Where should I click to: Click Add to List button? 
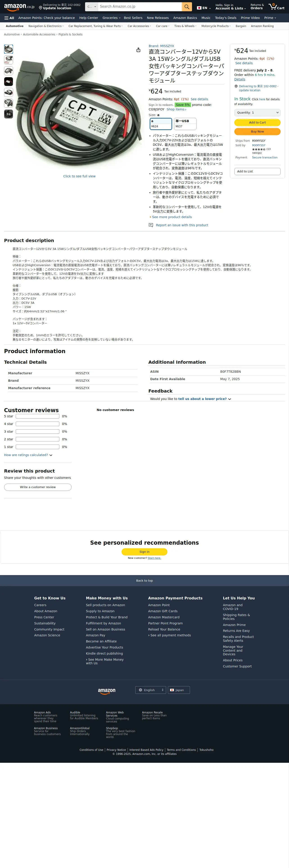[257, 171]
